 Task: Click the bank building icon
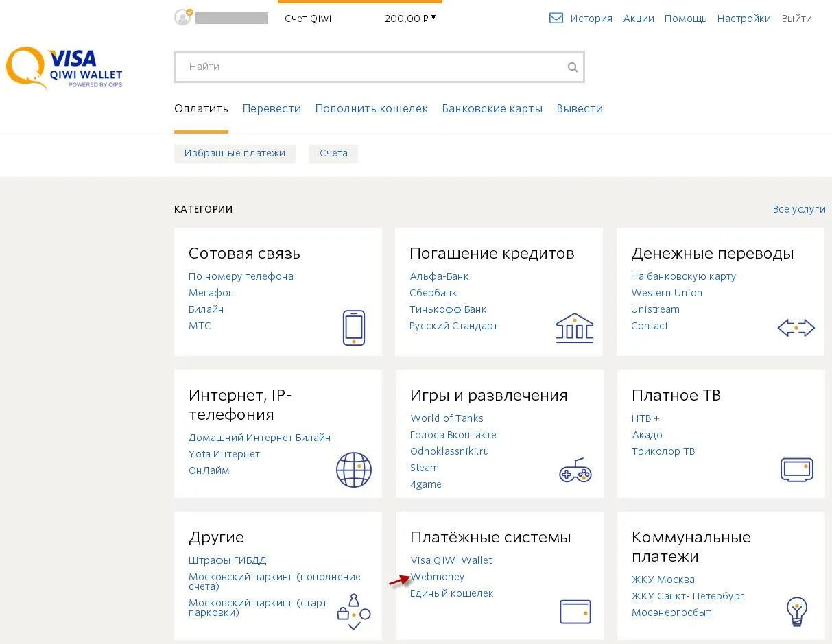click(575, 328)
